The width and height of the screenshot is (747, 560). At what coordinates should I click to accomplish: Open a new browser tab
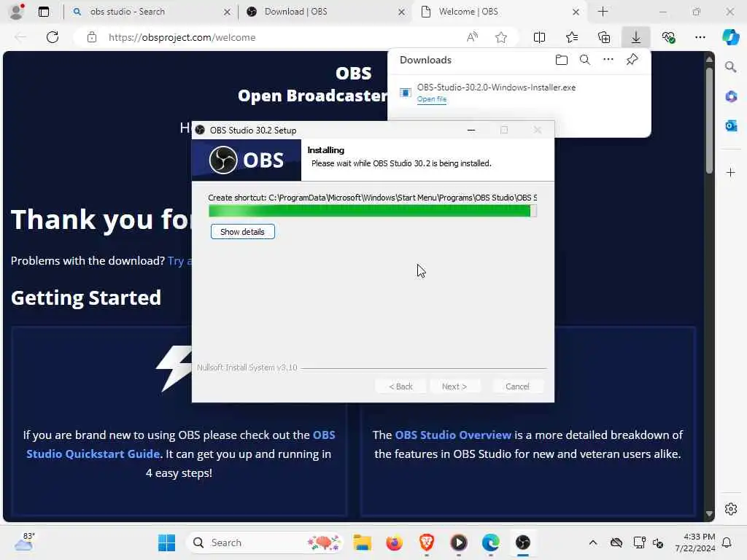pyautogui.click(x=603, y=12)
